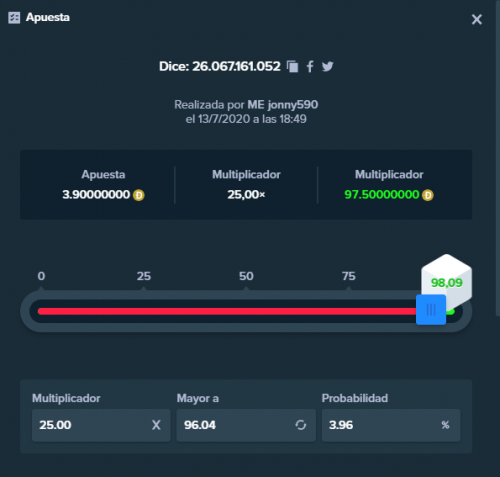Toggle roll direction icon in Mayor a
Viewport: 500px width, 477px height.
tap(300, 425)
